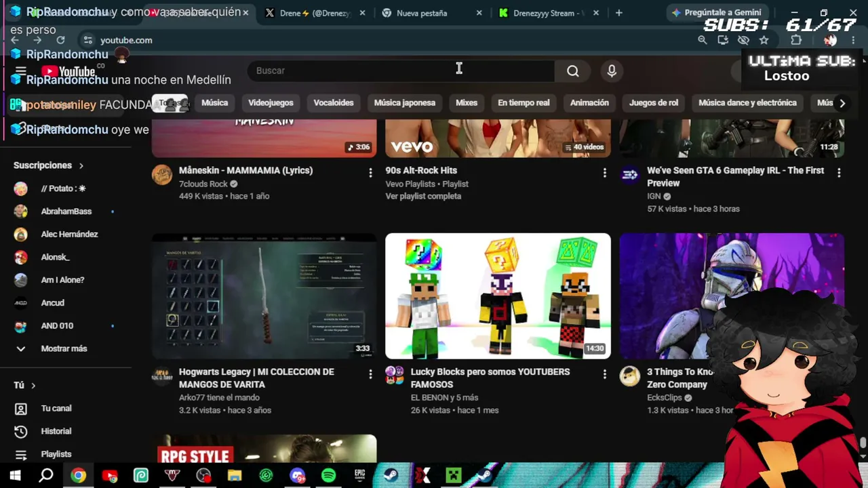This screenshot has height=488, width=868.
Task: Open the IGN channel avatar
Action: (630, 175)
